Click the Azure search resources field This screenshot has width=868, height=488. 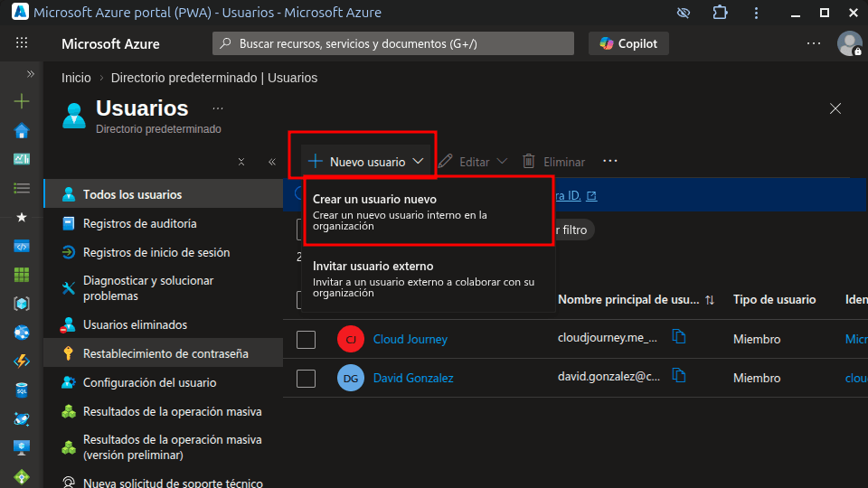point(393,43)
